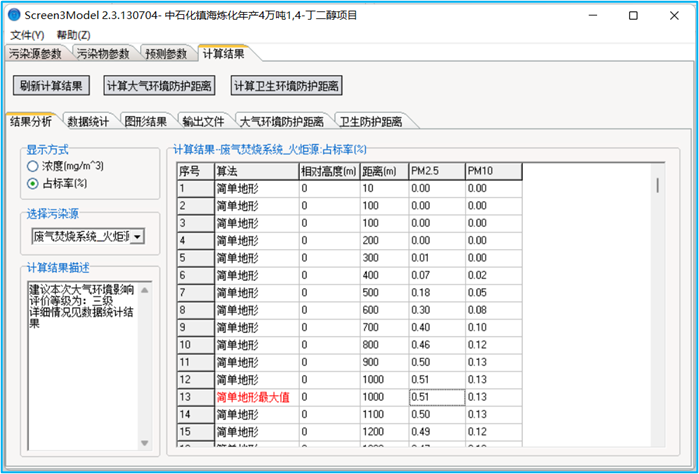Click distance cell 1100 in row 14
This screenshot has width=699, height=474.
[384, 415]
